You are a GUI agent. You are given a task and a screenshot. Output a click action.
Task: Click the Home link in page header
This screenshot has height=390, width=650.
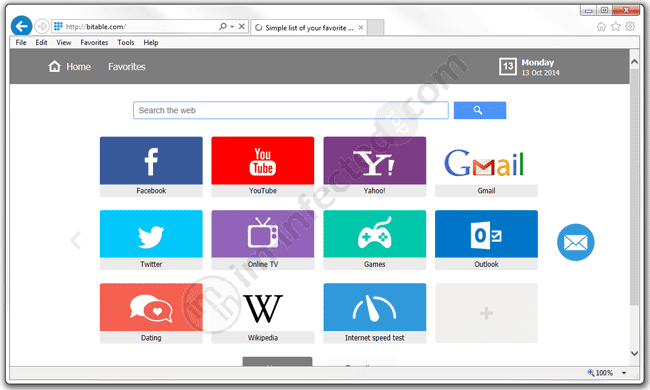[x=69, y=66]
